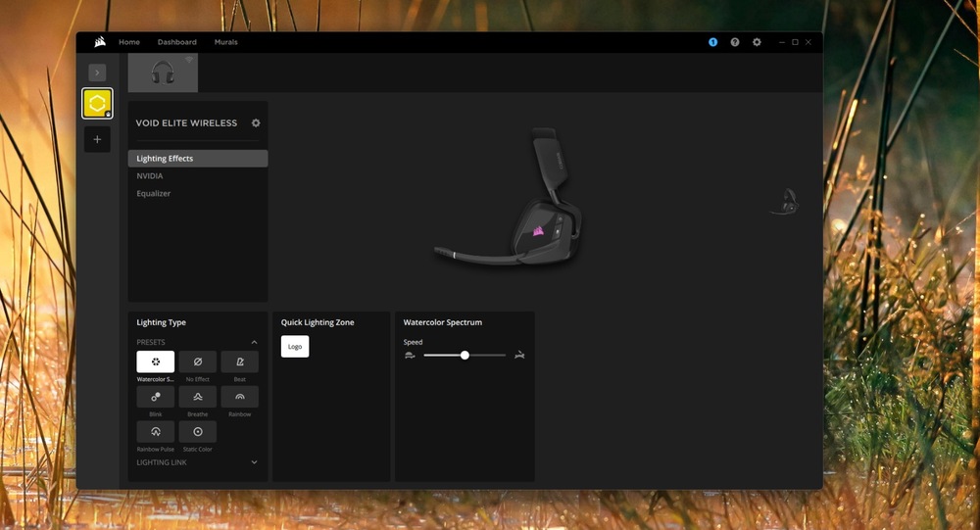The image size is (980, 530).
Task: Choose Watercolor Spectrum preset
Action: (155, 361)
